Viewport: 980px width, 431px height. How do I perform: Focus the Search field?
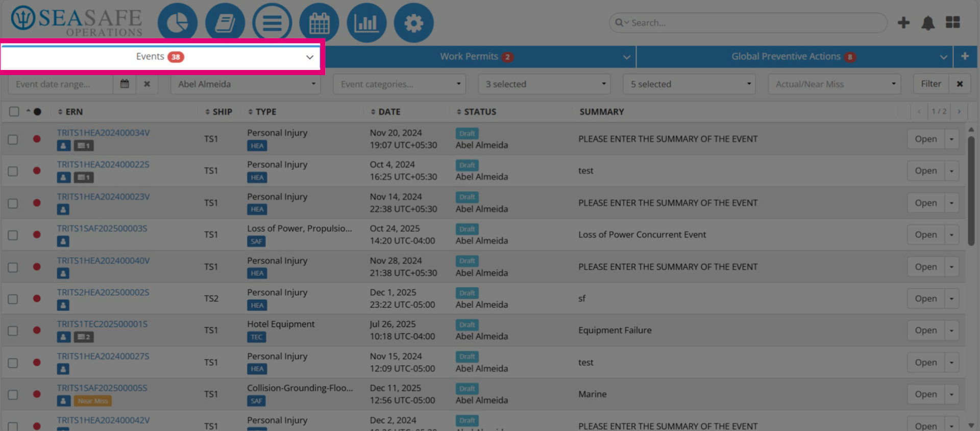tap(748, 22)
